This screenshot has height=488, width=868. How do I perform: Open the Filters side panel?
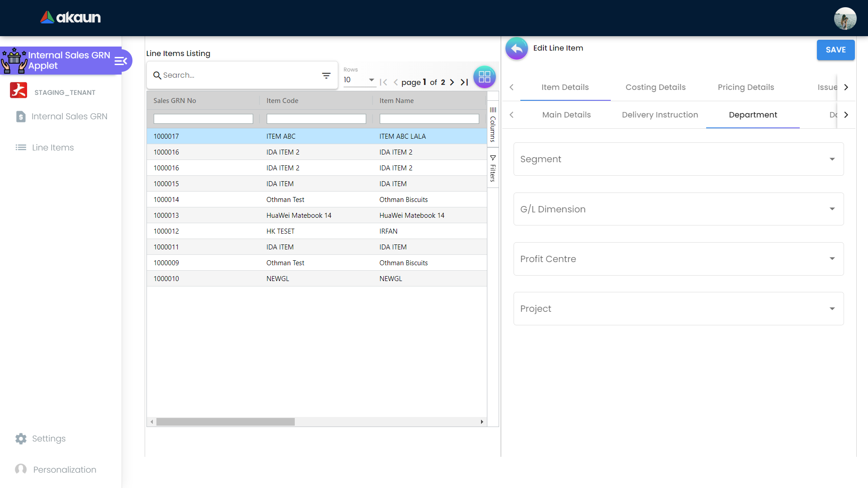coord(493,168)
